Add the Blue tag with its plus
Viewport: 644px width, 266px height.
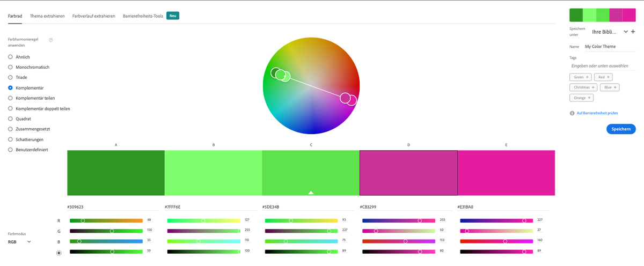[x=614, y=87]
